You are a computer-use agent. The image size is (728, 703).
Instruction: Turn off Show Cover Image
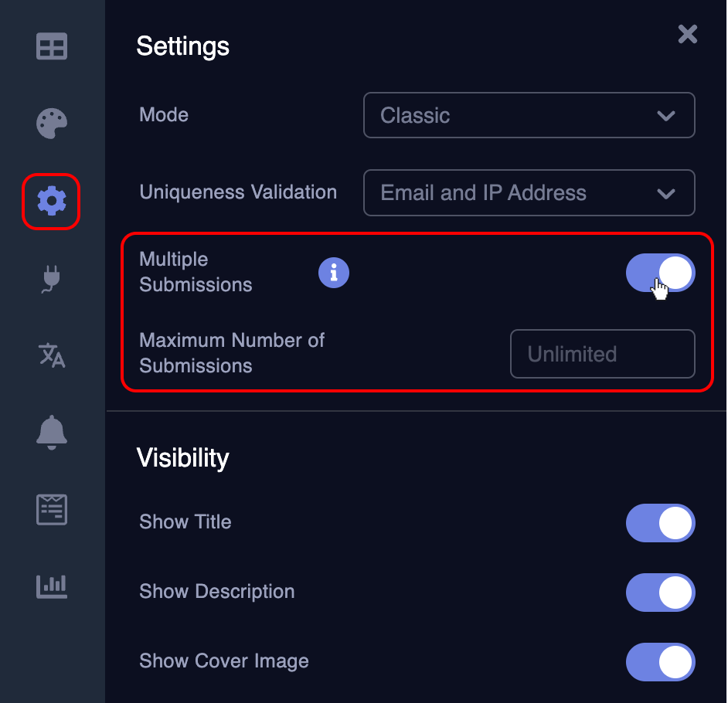[661, 662]
